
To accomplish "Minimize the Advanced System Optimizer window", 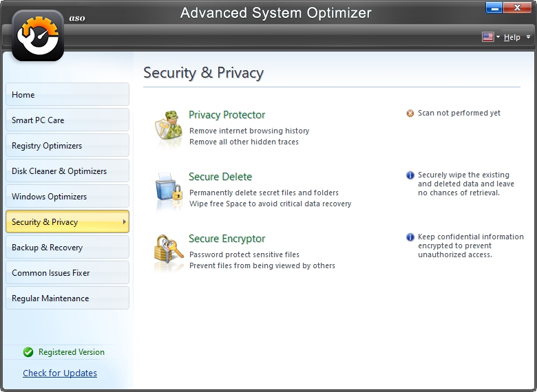I will [494, 8].
